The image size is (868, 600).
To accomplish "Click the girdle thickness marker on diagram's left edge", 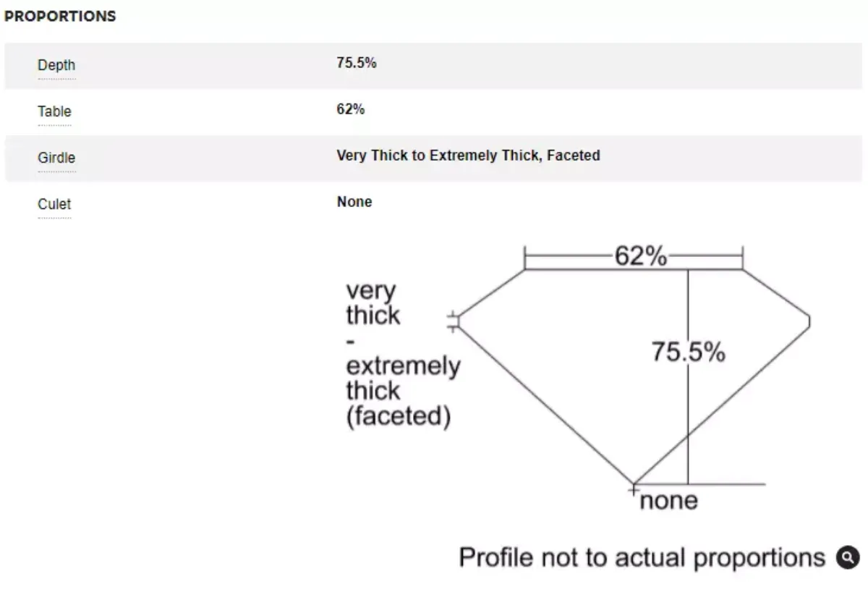I will click(453, 321).
